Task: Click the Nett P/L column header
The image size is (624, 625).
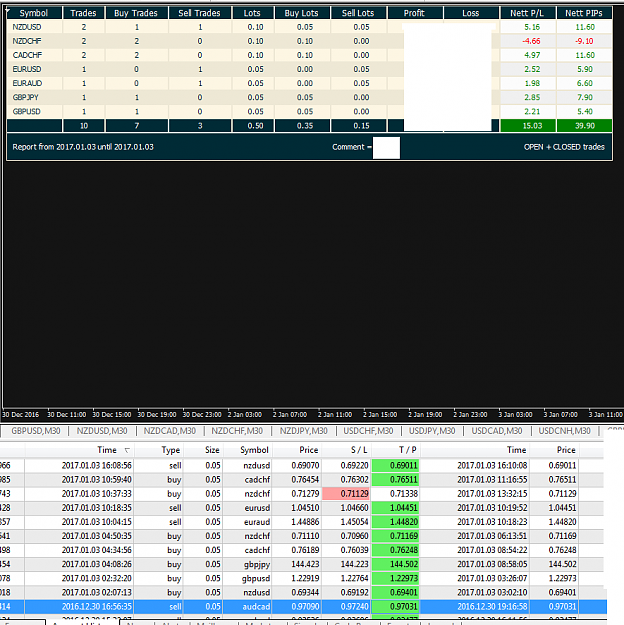Action: [x=527, y=13]
